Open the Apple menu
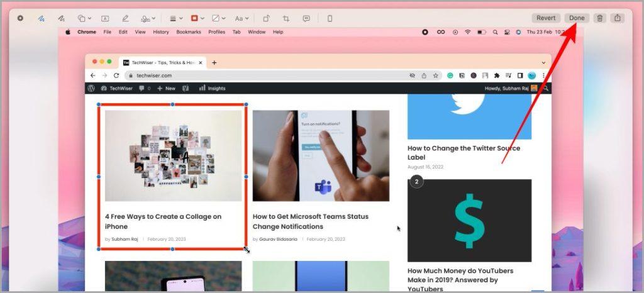644x293 pixels. (x=68, y=32)
